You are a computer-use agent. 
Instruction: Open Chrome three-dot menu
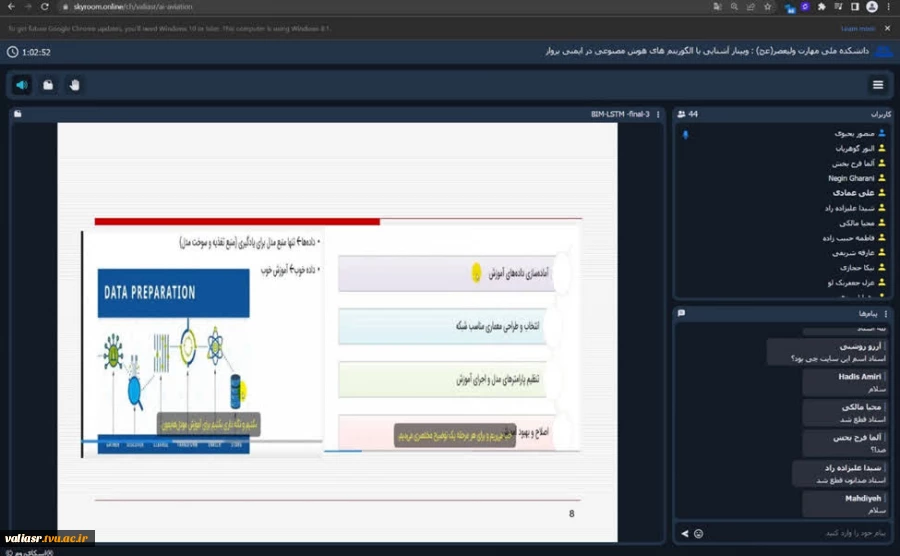[889, 7]
